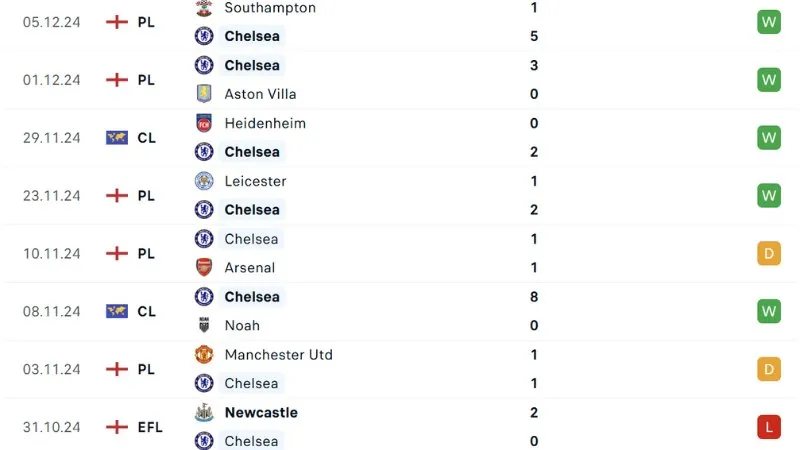Click the Heidenheim club crest

(x=204, y=123)
